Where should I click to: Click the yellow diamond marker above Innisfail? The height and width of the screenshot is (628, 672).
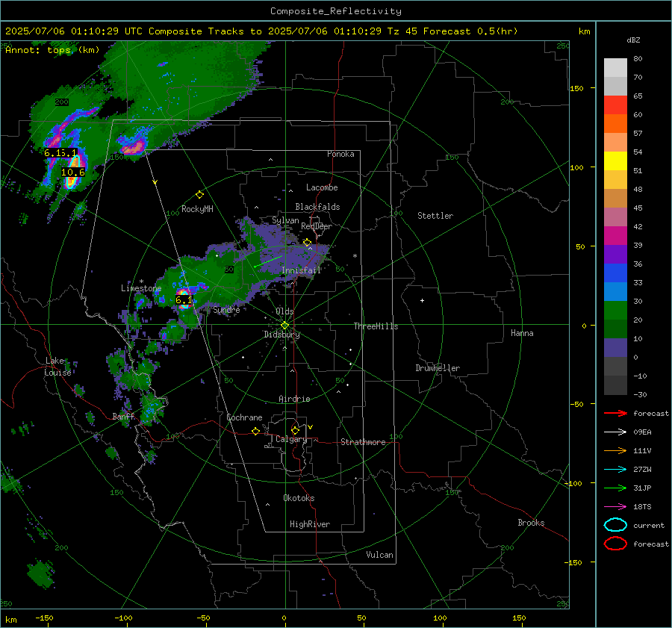tap(307, 243)
